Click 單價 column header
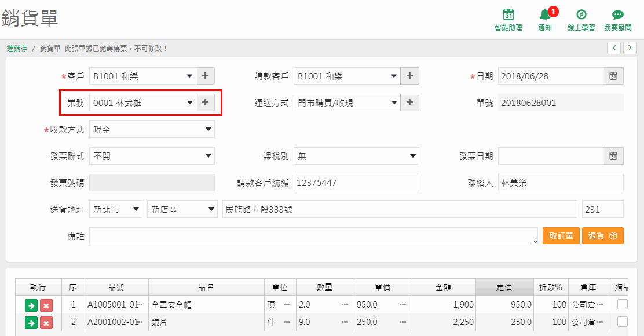 point(382,287)
